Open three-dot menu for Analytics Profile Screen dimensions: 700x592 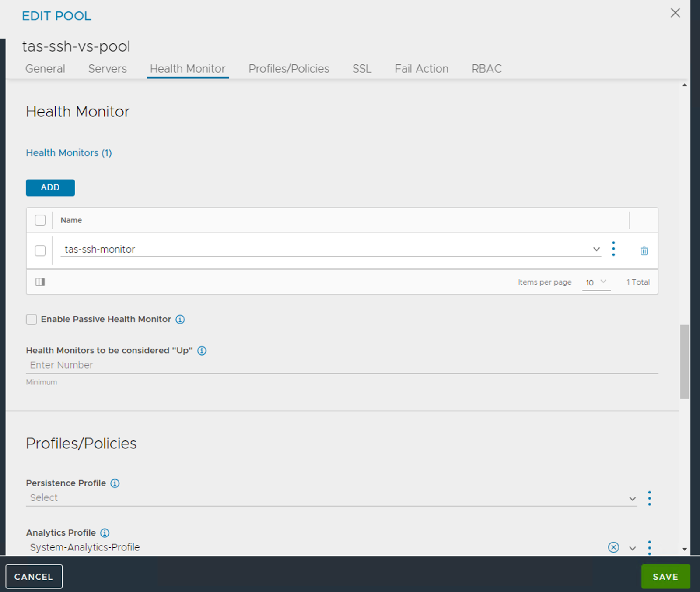tap(649, 547)
